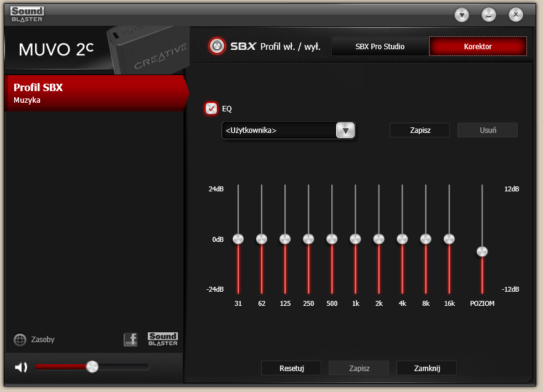Click the -24dB scale label

pos(215,289)
